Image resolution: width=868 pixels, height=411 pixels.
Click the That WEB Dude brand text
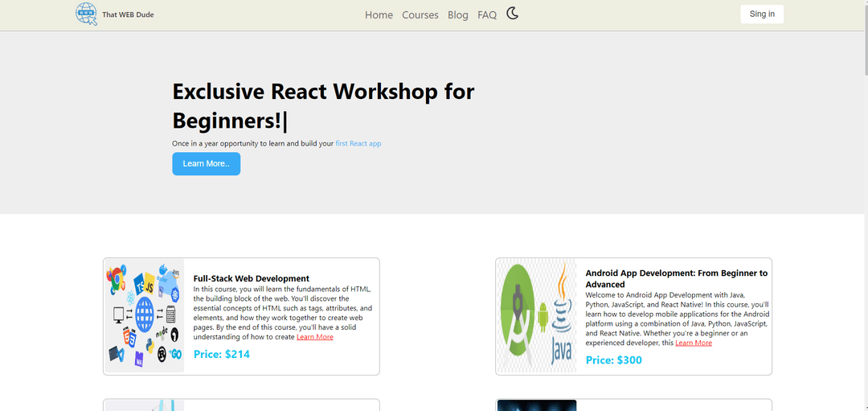(x=128, y=14)
